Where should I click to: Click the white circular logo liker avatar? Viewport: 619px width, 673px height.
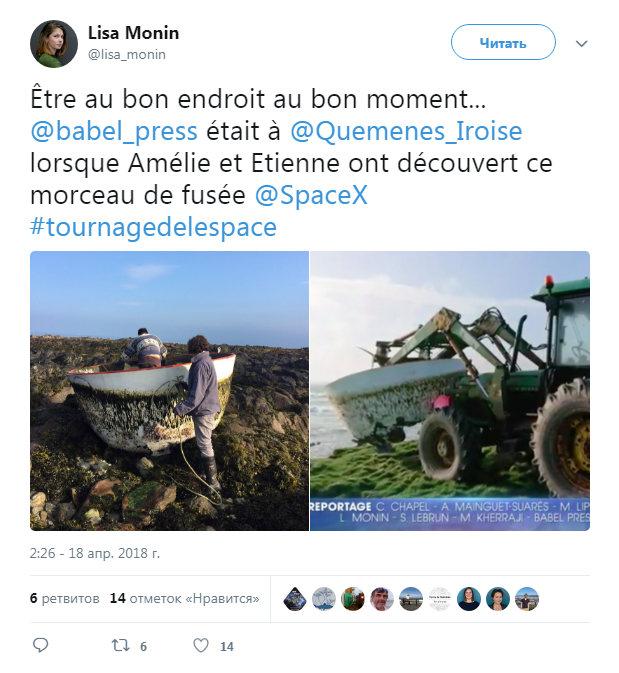pos(440,599)
